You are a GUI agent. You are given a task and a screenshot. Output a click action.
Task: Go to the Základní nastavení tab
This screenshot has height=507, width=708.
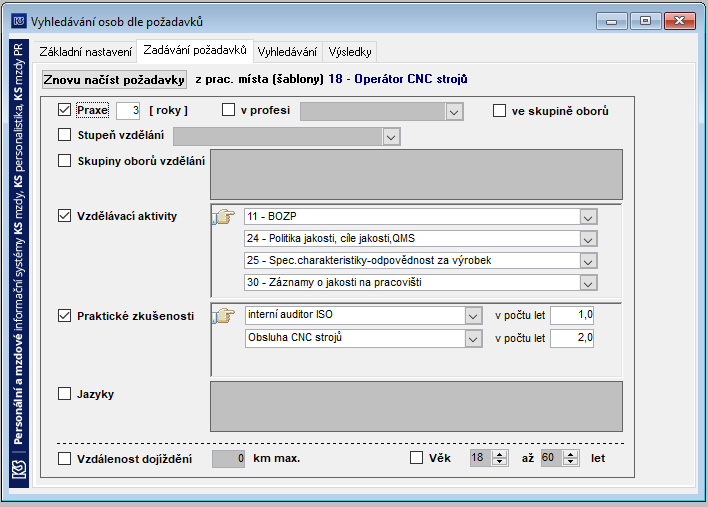(x=85, y=52)
